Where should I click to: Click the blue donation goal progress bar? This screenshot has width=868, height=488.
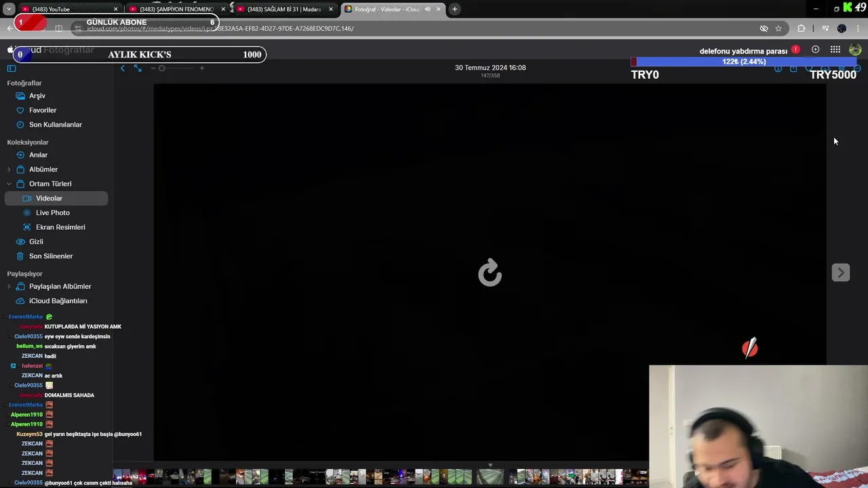tap(744, 62)
